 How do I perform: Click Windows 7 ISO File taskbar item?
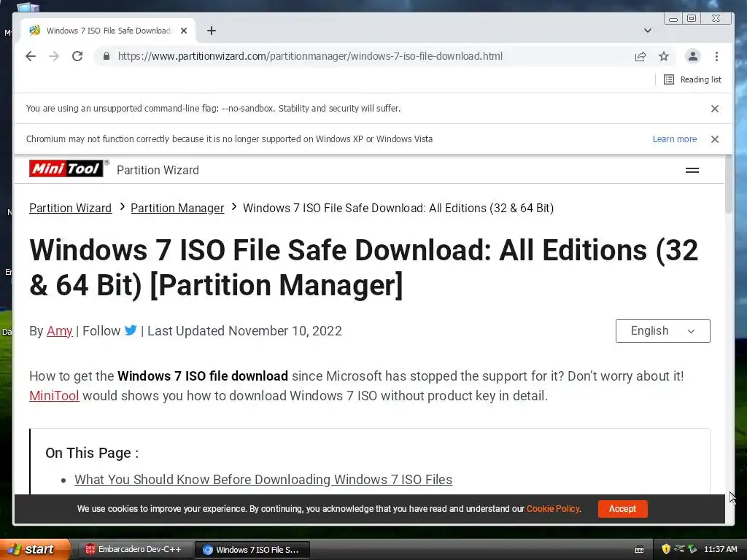point(252,550)
